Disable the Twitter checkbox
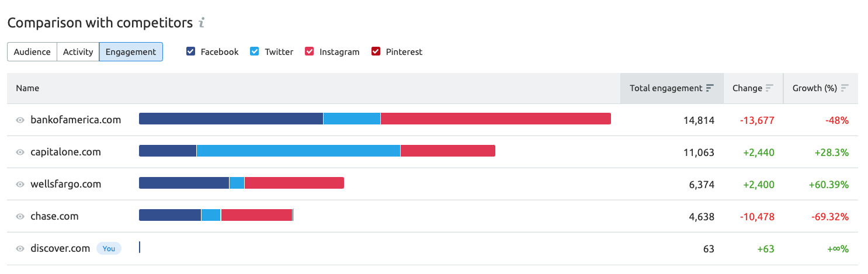The width and height of the screenshot is (868, 274). pyautogui.click(x=255, y=51)
